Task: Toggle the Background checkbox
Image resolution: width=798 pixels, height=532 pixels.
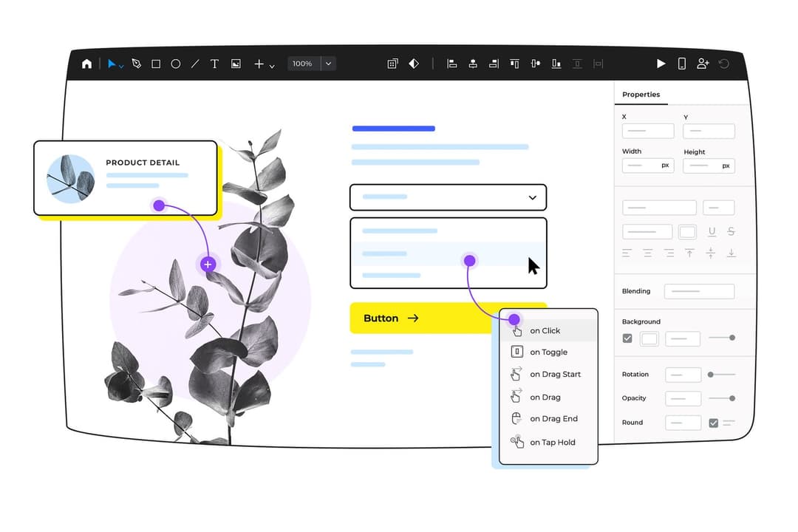Action: point(627,338)
